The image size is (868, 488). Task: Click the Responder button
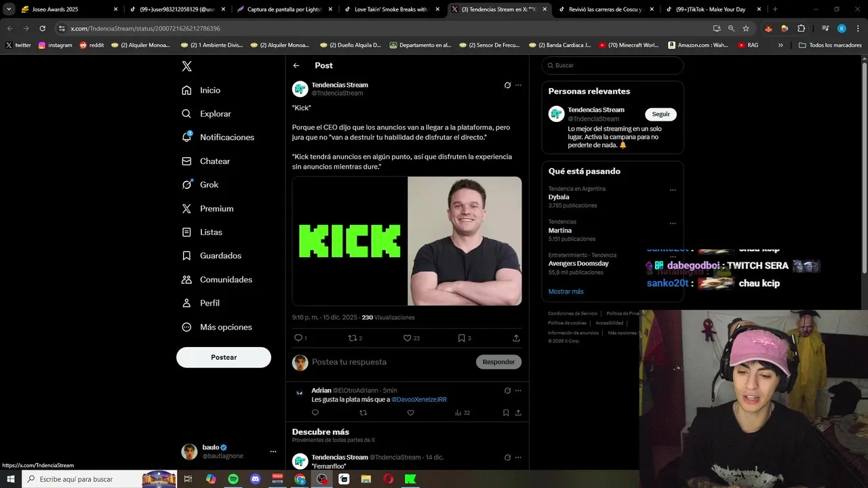click(x=498, y=362)
